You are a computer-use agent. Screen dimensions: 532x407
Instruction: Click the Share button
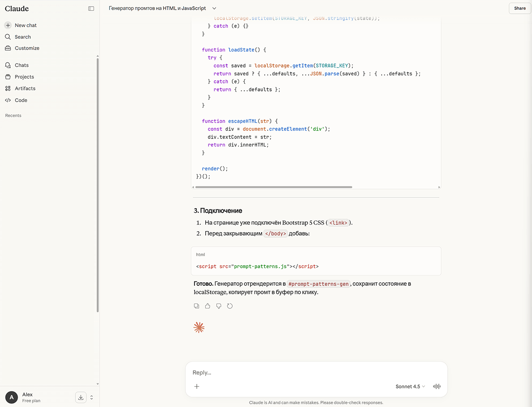(x=520, y=8)
